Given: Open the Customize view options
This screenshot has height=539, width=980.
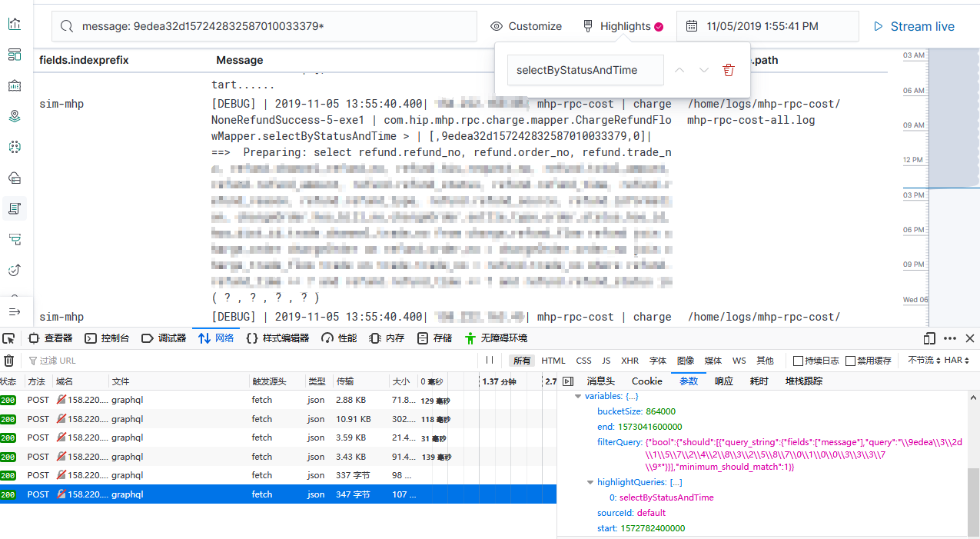Looking at the screenshot, I should tap(527, 26).
